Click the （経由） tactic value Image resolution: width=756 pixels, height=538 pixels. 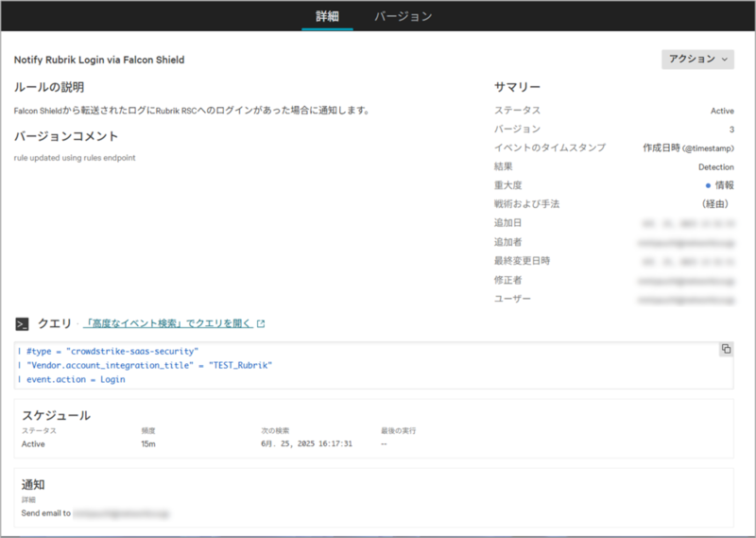[x=715, y=204]
